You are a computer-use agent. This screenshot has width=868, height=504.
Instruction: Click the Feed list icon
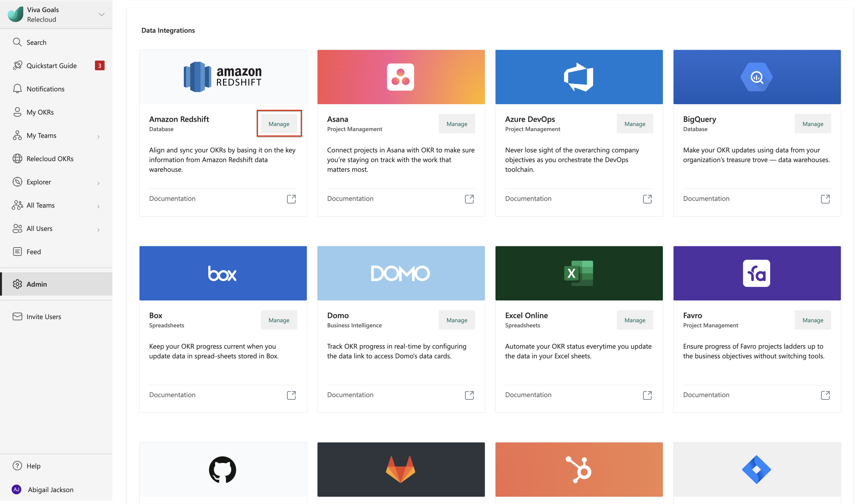coord(17,252)
